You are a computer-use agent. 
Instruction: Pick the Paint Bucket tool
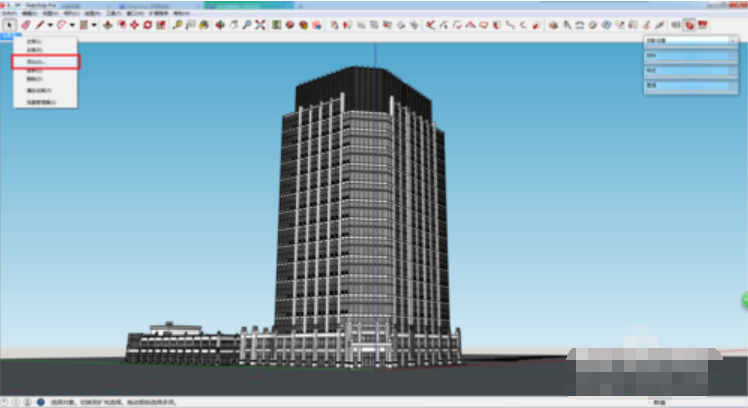pos(204,25)
